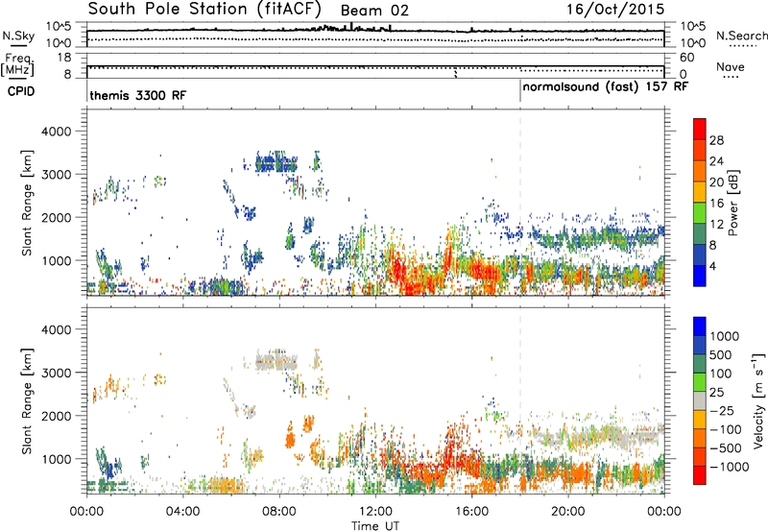
Task: Click the 'Nave' legend label
Action: (x=731, y=67)
